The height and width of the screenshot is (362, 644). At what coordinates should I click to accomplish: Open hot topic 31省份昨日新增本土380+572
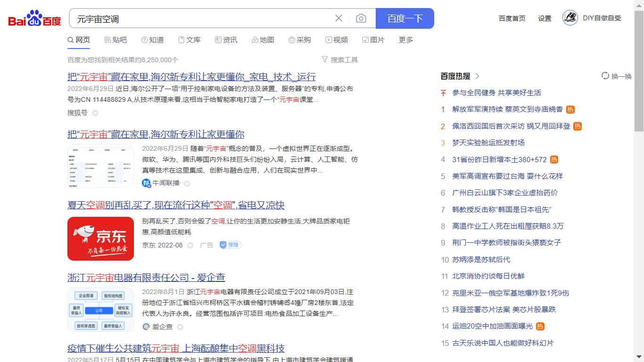(499, 160)
